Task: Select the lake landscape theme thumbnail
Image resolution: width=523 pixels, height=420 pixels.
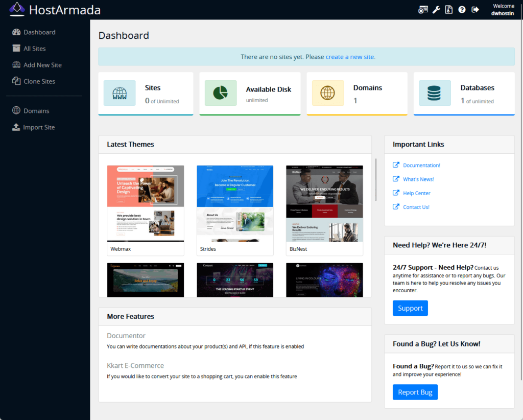Action: point(146,280)
